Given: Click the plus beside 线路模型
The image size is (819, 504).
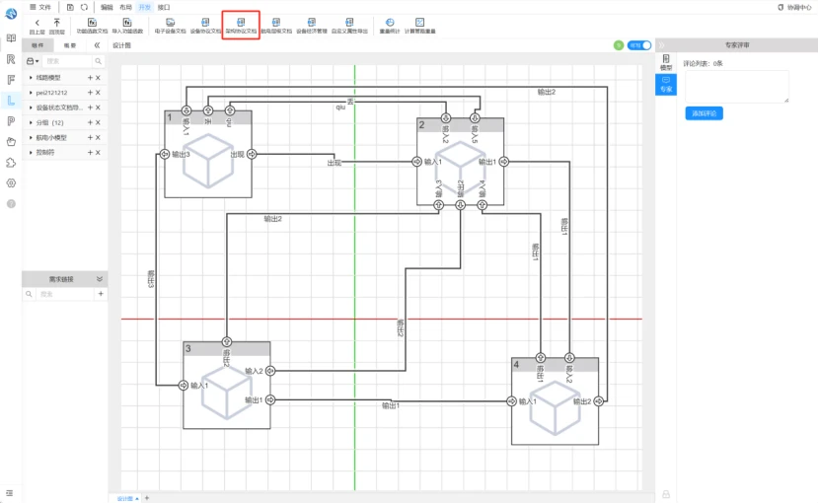Looking at the screenshot, I should coord(90,78).
